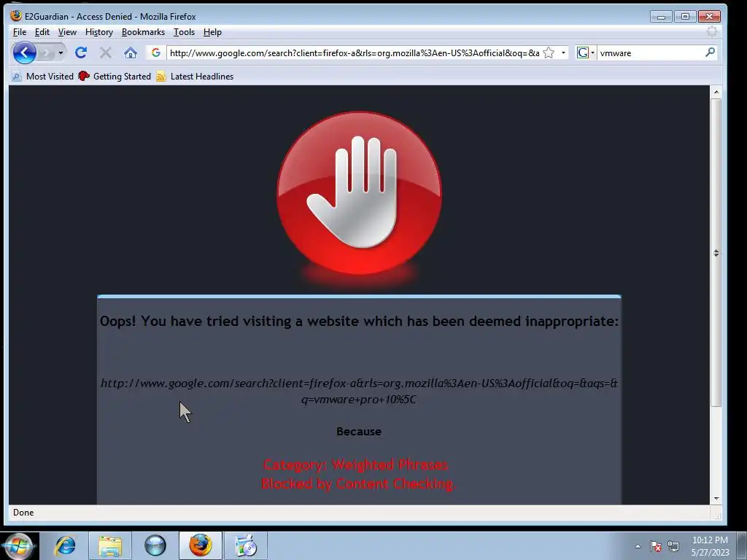The height and width of the screenshot is (560, 747).
Task: Open the Latest Headlines feed bookmark
Action: point(195,76)
